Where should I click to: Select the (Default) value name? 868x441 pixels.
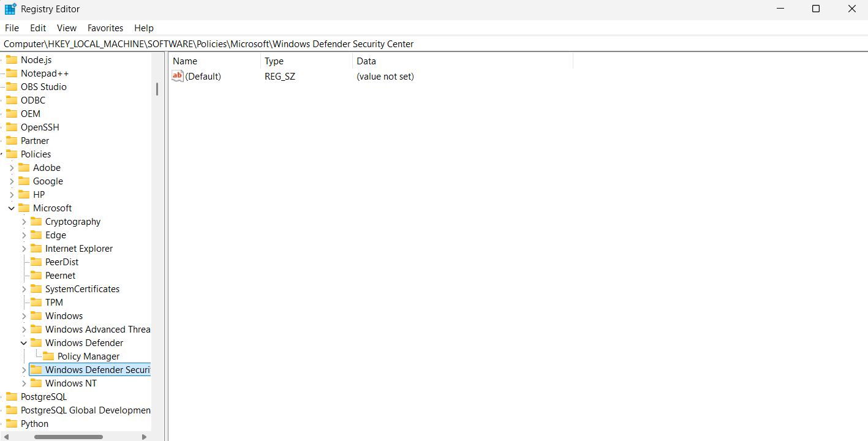click(x=203, y=77)
